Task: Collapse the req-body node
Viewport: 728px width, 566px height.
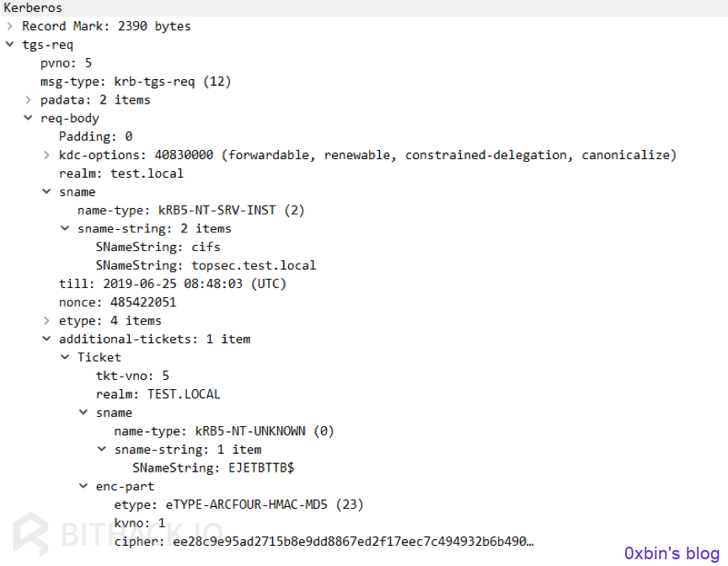Action: 29,118
